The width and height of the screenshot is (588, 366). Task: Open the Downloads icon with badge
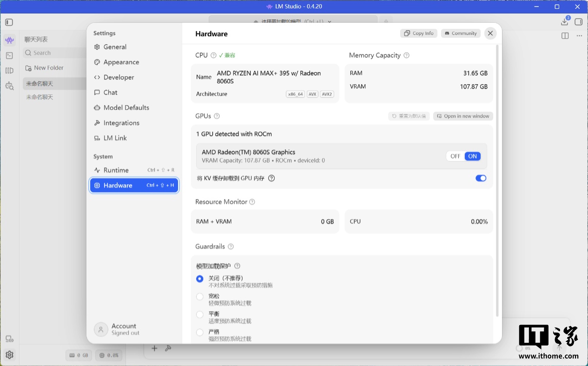(565, 21)
